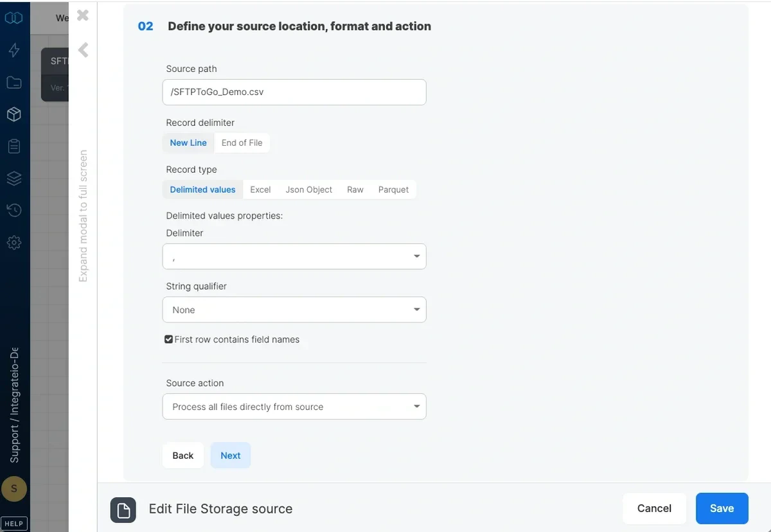This screenshot has width=771, height=532.
Task: Select the lightning bolt sidebar icon
Action: coord(14,50)
